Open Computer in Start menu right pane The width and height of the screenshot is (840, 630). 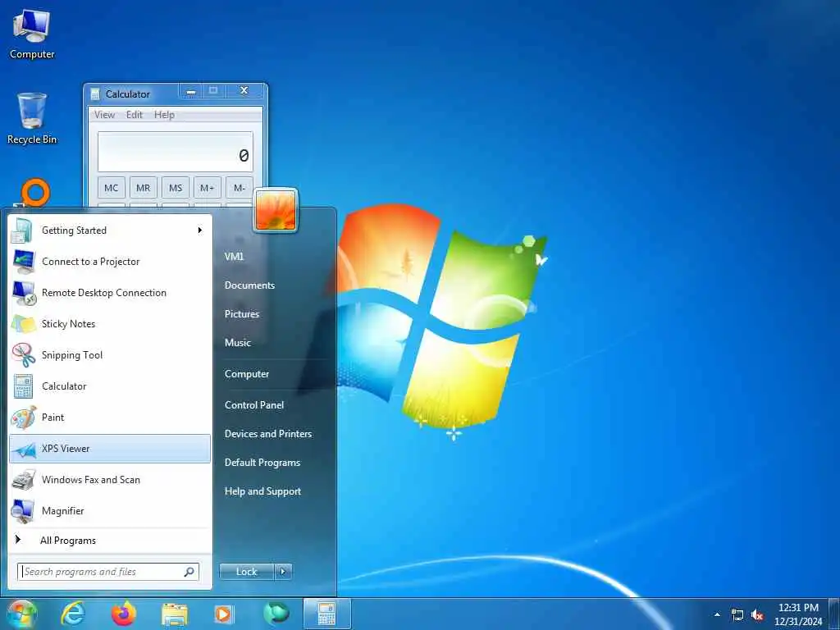[247, 374]
